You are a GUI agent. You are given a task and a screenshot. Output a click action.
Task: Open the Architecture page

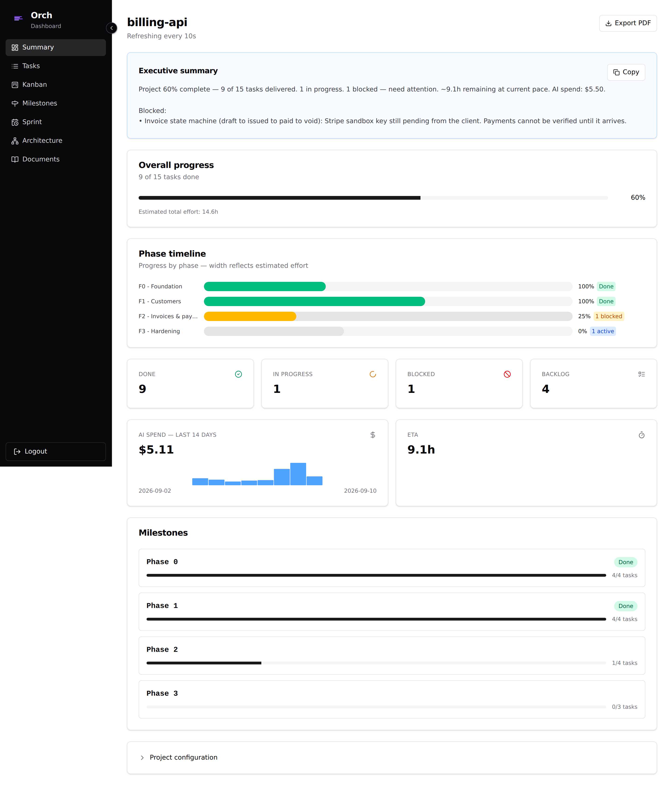click(56, 141)
